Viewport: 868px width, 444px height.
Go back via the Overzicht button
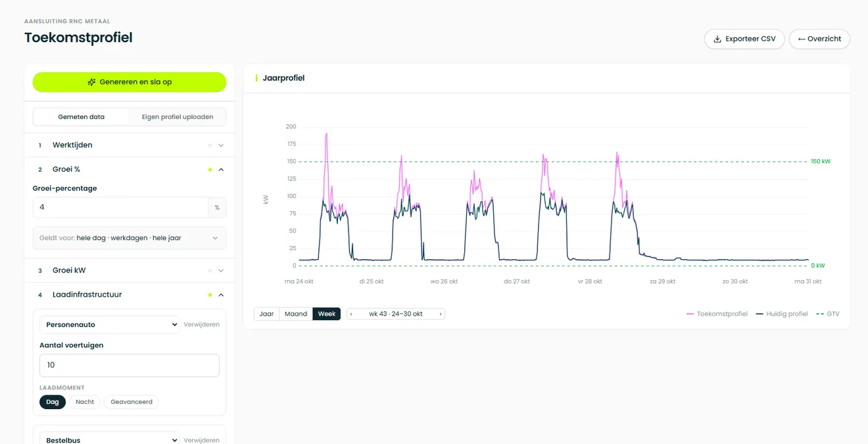(819, 39)
